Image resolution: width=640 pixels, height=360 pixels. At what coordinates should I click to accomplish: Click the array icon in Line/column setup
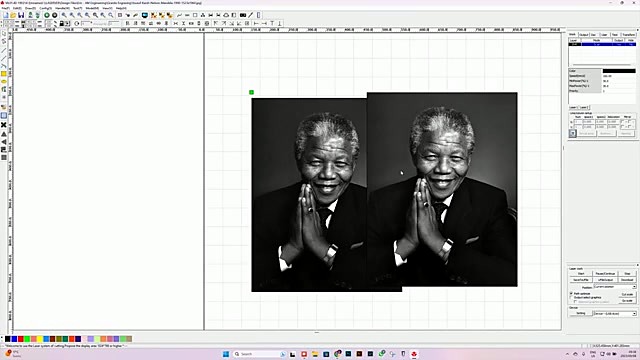click(573, 133)
